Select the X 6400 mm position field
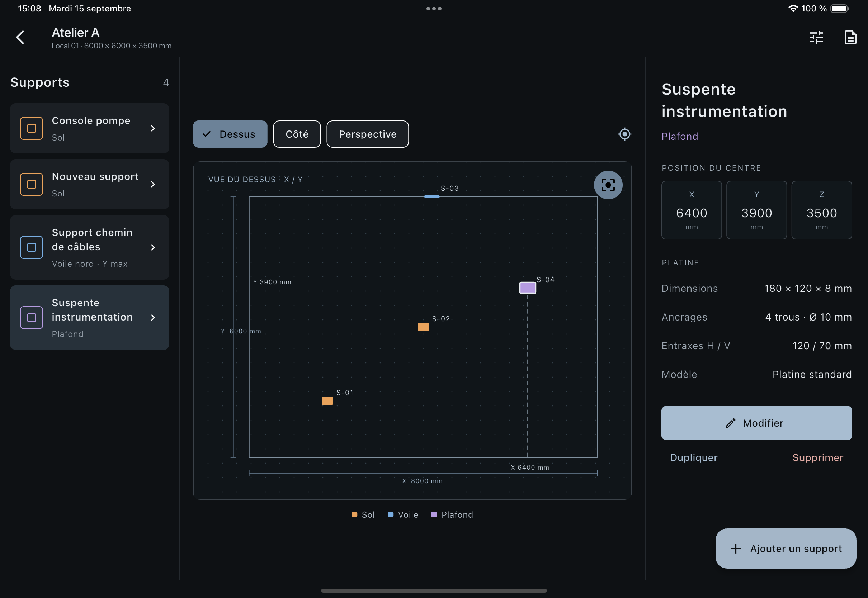Screen dimensions: 868x598 click(692, 210)
